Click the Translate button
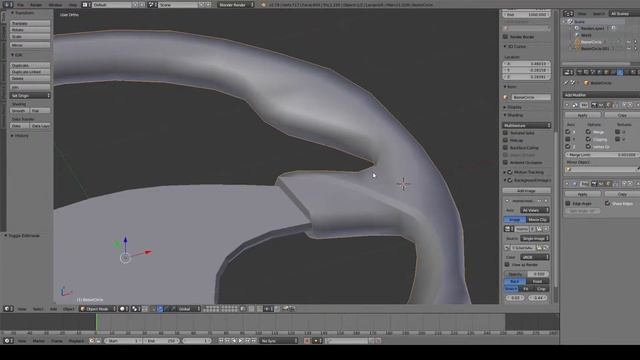640x360 pixels. click(x=30, y=23)
